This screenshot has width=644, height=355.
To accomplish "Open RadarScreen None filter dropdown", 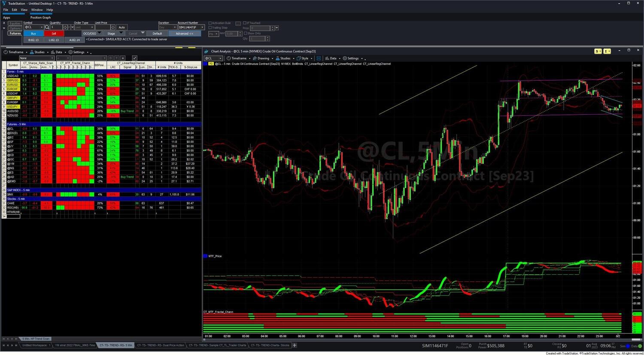I will (52, 58).
